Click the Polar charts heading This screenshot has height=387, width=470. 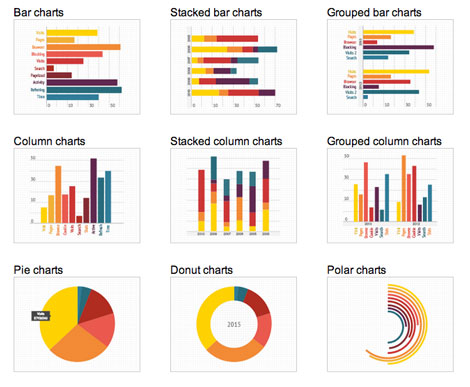tap(357, 270)
